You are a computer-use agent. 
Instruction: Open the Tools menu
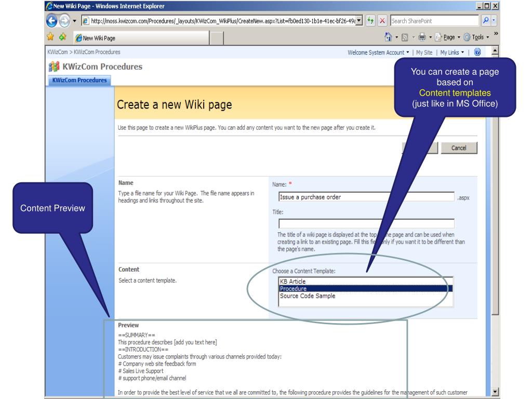[x=476, y=37]
